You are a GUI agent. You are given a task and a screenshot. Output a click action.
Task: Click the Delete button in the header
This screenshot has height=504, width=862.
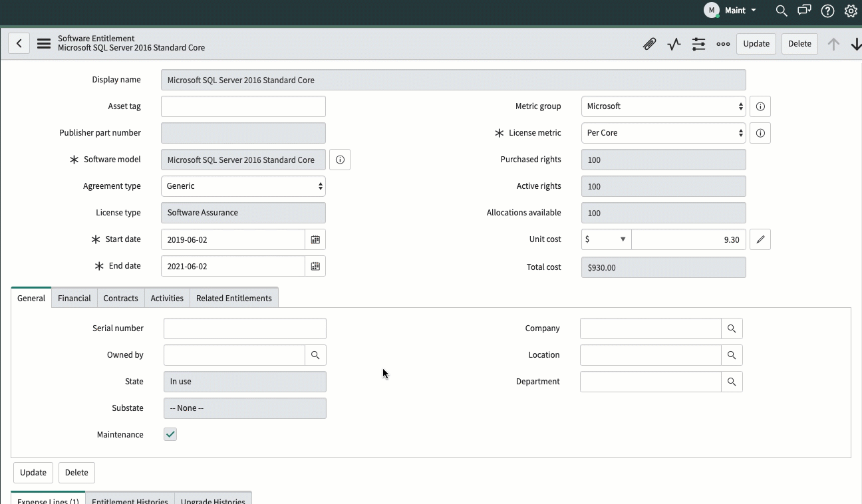(x=799, y=44)
